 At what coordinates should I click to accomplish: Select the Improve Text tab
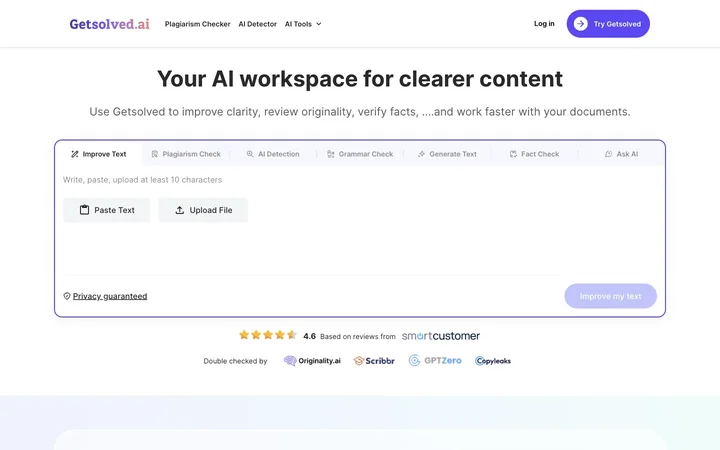(99, 154)
